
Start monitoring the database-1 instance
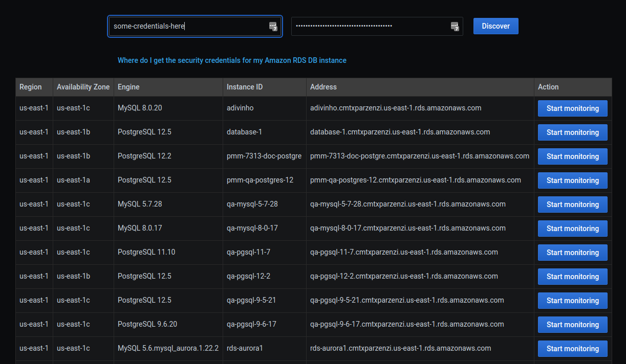tap(572, 132)
